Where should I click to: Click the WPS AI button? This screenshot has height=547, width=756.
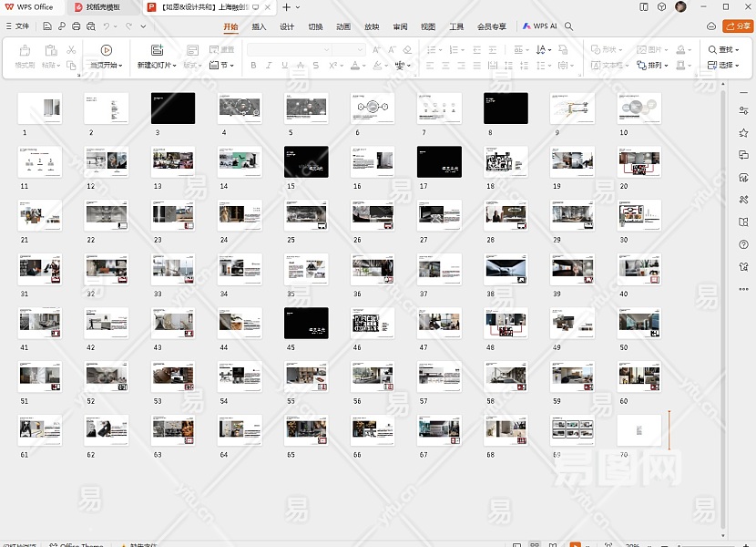coord(540,27)
